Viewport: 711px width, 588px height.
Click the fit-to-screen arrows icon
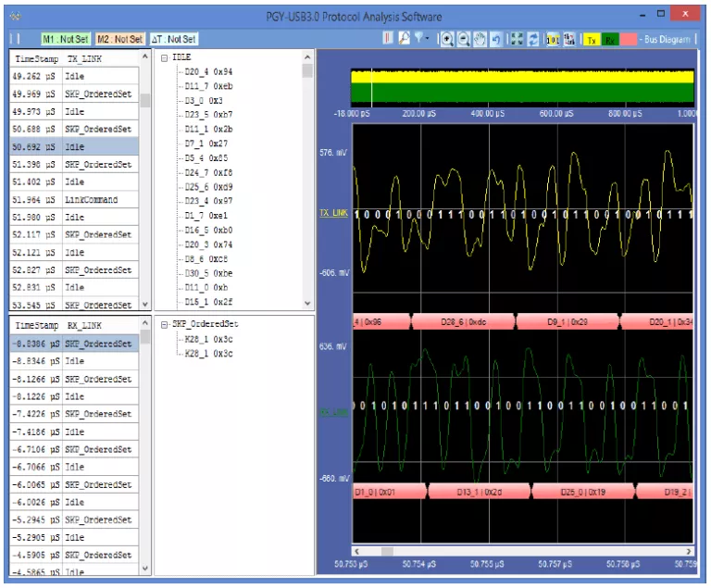518,39
